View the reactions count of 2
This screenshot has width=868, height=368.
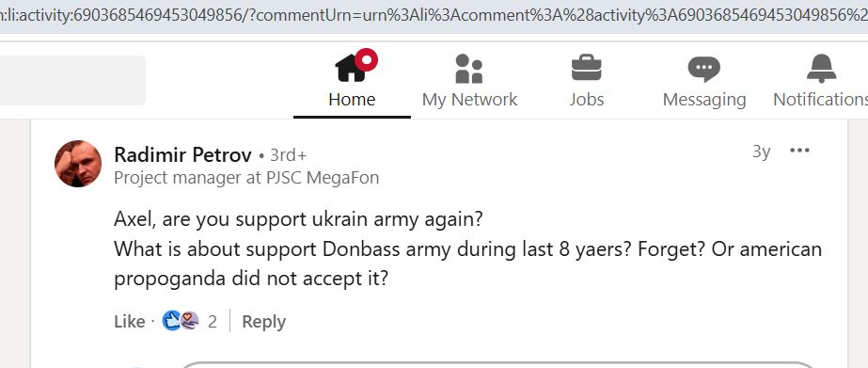coord(212,322)
